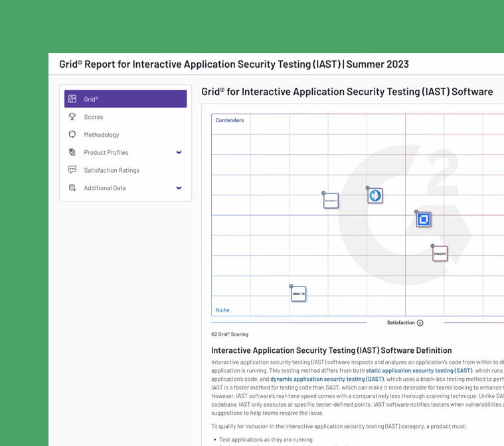Open the static application security testing (SAST) link
This screenshot has width=504, height=446.
pos(419,370)
